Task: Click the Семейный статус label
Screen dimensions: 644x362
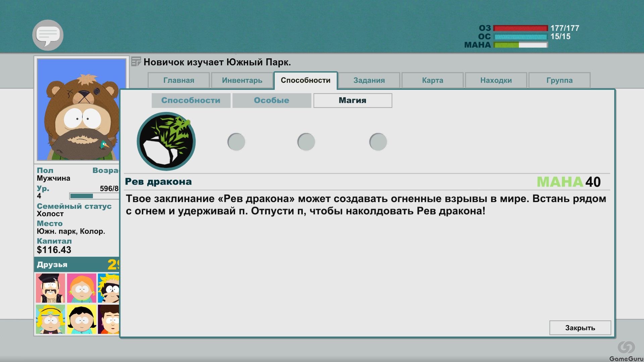Action: tap(74, 206)
